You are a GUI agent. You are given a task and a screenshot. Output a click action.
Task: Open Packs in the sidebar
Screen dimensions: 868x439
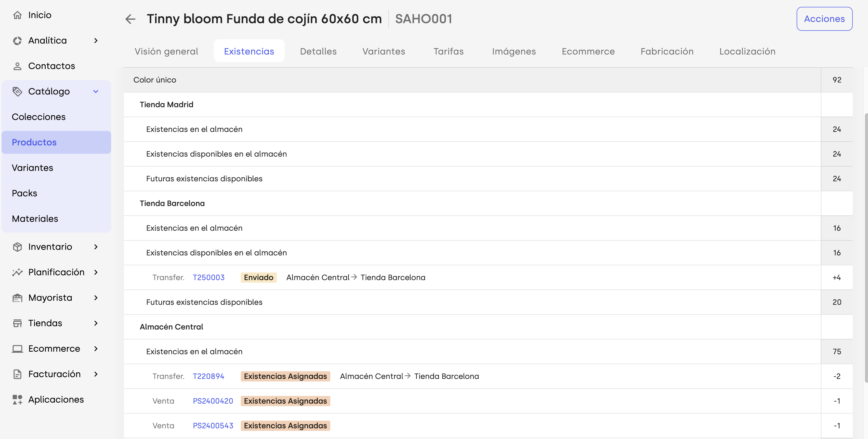pos(56,193)
